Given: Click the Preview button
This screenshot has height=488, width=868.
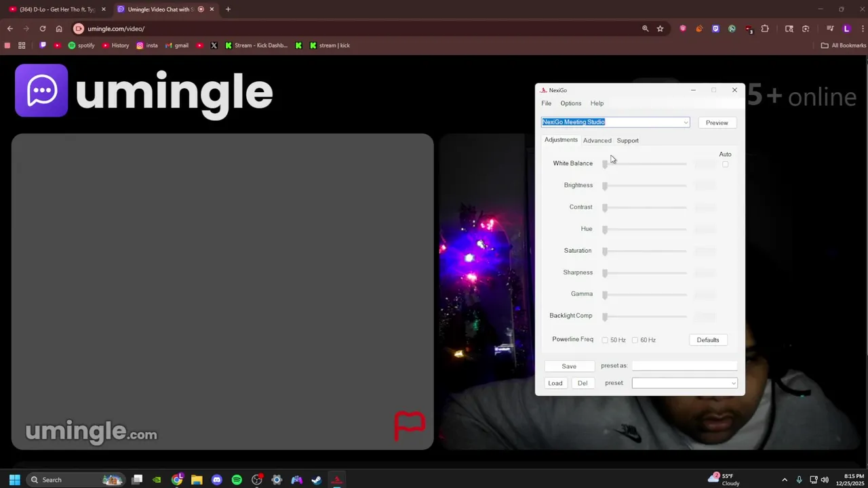Looking at the screenshot, I should (x=717, y=123).
